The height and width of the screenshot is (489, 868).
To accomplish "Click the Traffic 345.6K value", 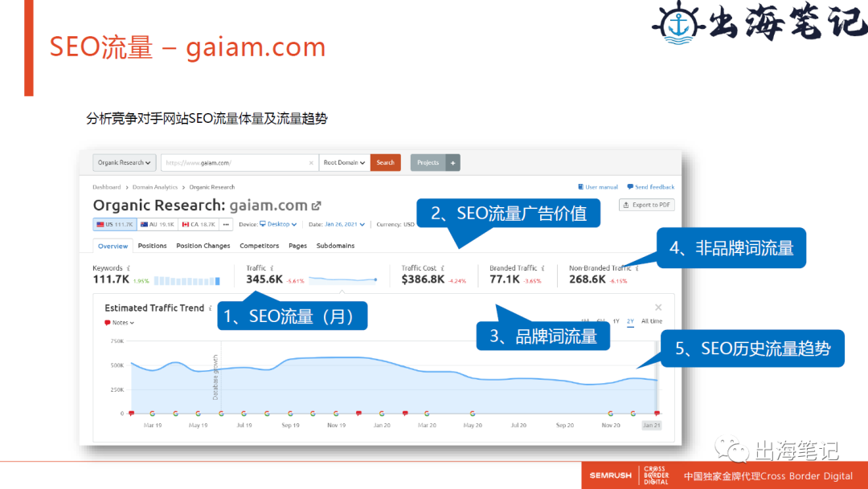I will [264, 279].
